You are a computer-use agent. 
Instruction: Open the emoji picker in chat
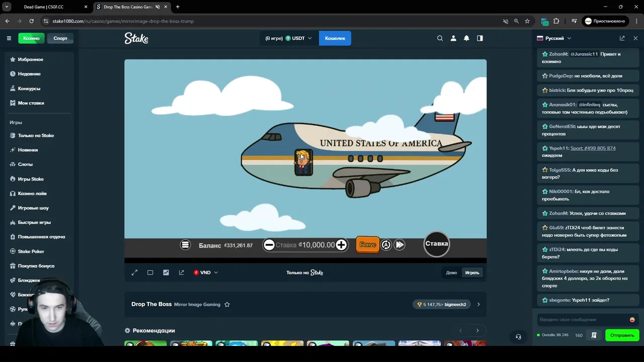[632, 320]
